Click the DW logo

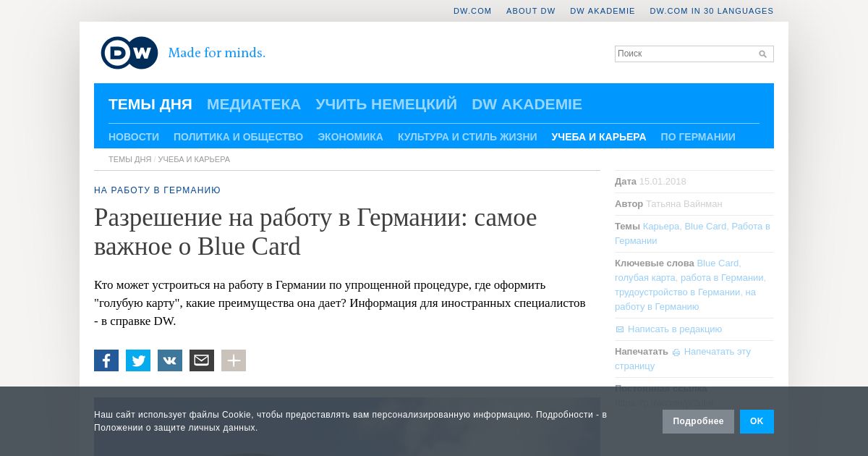click(129, 53)
